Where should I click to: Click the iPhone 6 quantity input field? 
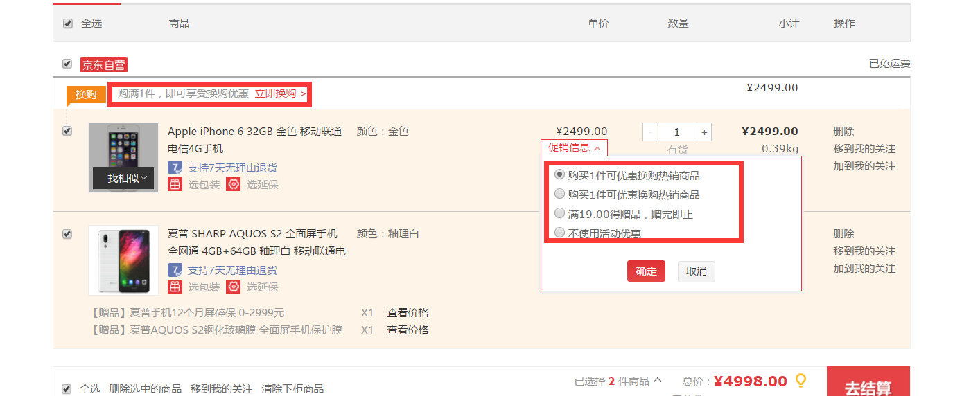[x=677, y=132]
